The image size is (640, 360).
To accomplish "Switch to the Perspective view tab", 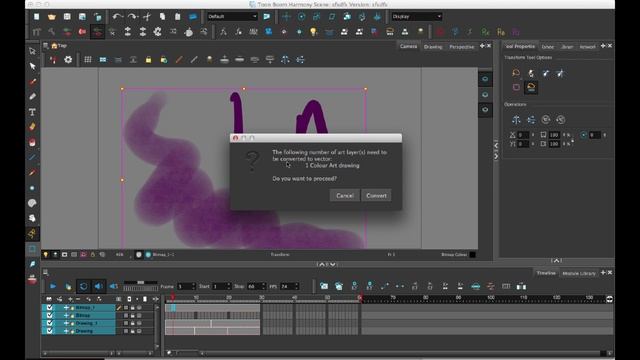I will coord(462,47).
